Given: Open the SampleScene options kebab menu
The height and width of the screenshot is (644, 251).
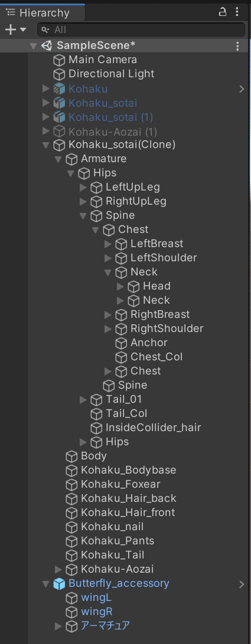Looking at the screenshot, I should coord(237,46).
